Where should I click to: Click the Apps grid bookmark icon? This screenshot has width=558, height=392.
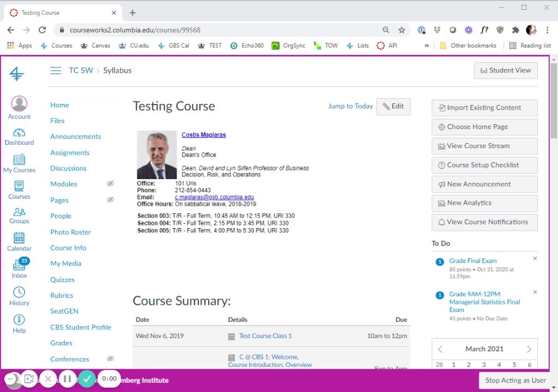pyautogui.click(x=11, y=46)
